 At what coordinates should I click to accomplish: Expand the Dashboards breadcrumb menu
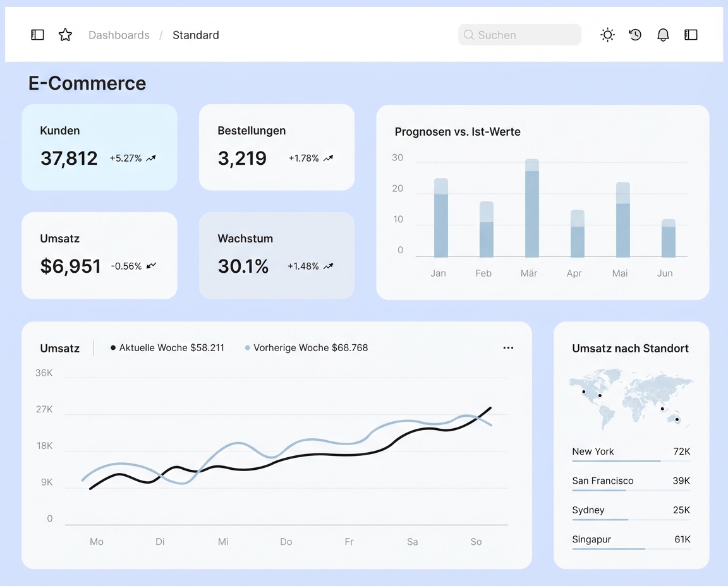click(119, 35)
